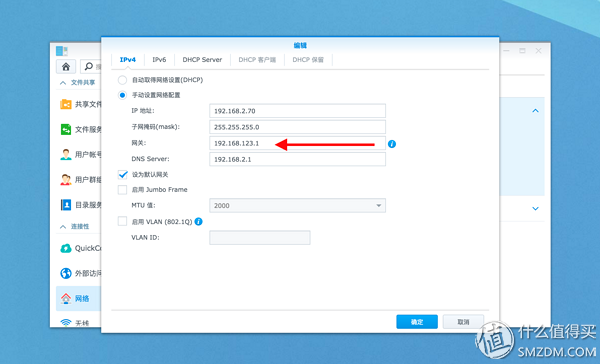Maximize the Control Panel window
Viewport: 600px width, 364px height.
point(522,51)
